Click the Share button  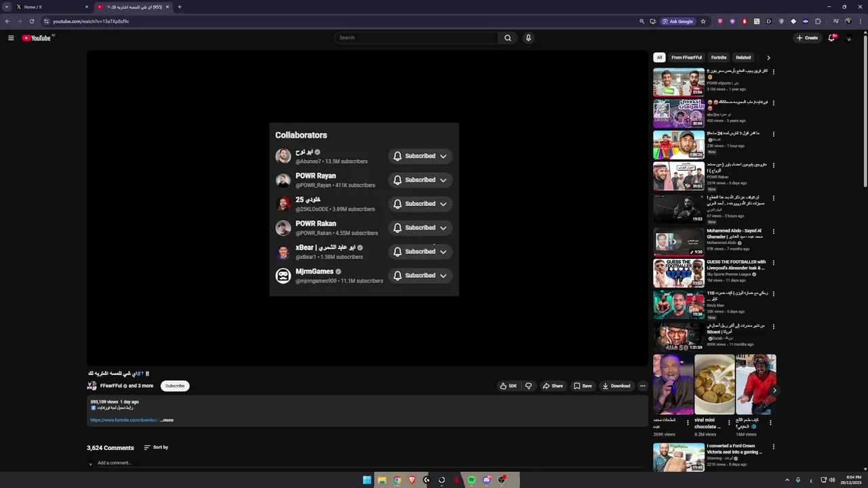(553, 386)
